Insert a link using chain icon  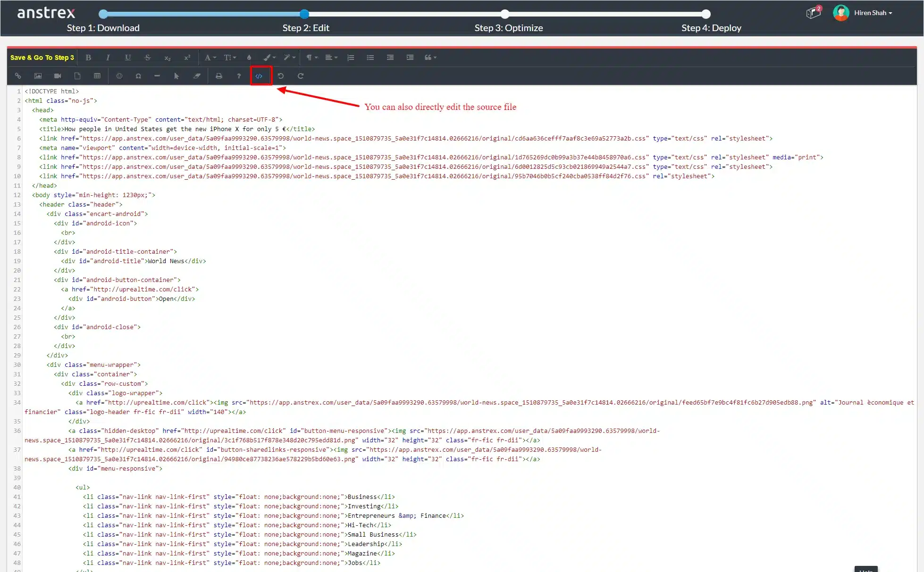pos(18,76)
